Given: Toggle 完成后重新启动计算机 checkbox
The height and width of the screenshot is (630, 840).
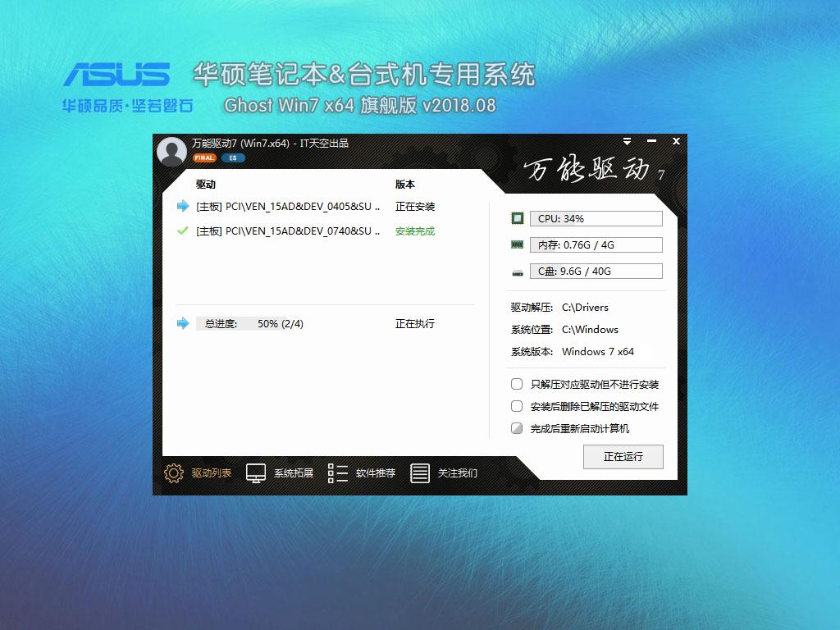Looking at the screenshot, I should 517,428.
